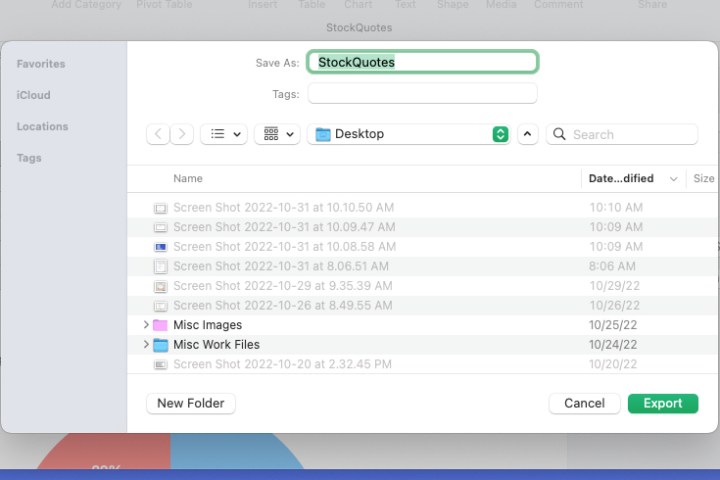
Task: Select iCloud in the sidebar
Action: 33,95
